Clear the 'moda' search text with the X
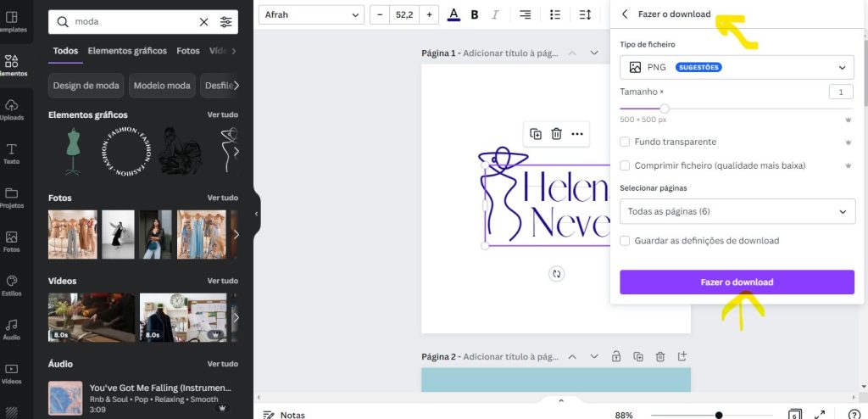The image size is (868, 419). click(203, 22)
